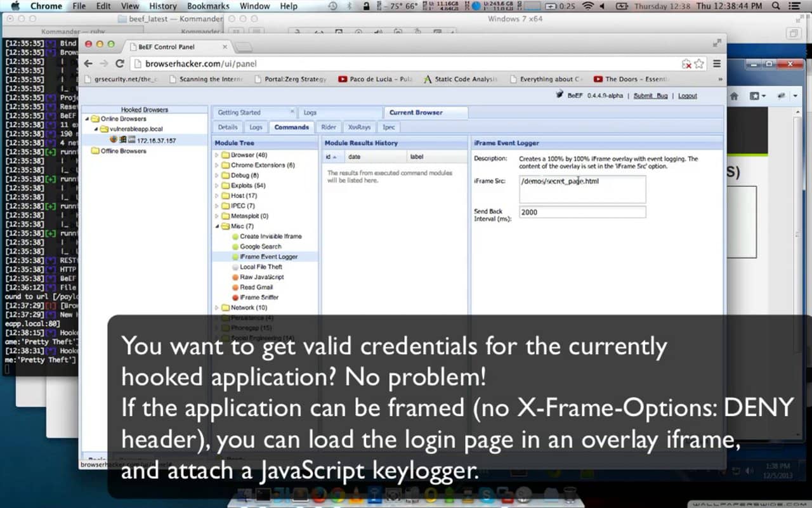This screenshot has height=508, width=812.
Task: Click the Chrome forward arrow
Action: point(103,63)
